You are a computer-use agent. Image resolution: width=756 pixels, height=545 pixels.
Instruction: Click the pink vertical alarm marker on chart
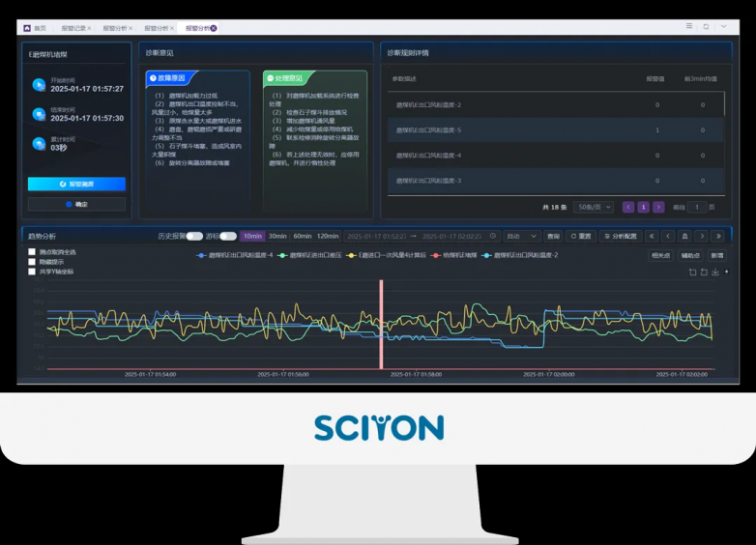tap(381, 325)
